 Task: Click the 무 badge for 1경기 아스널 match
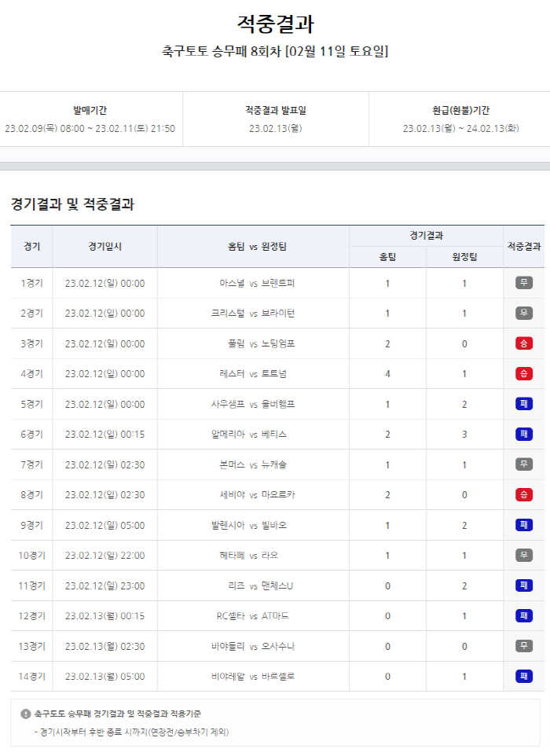pyautogui.click(x=524, y=283)
